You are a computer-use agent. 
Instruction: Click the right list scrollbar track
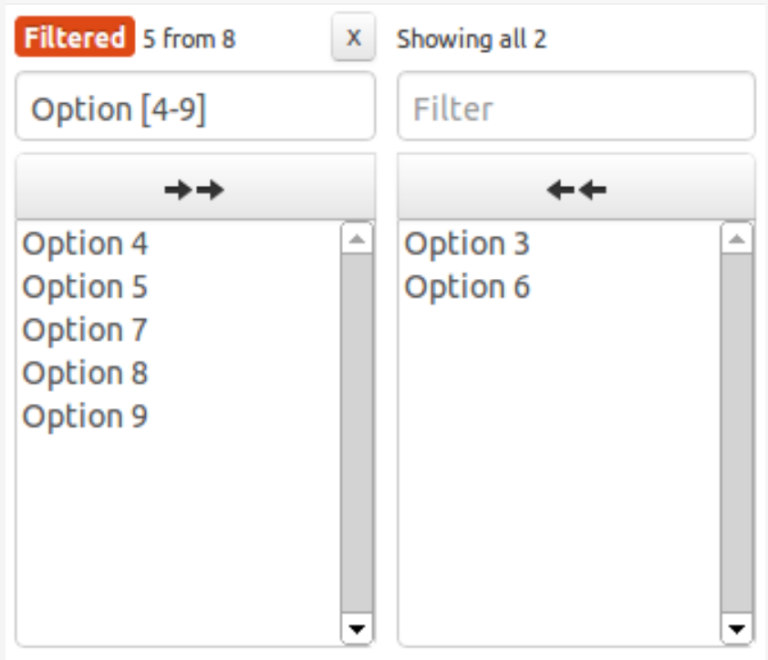click(x=737, y=433)
